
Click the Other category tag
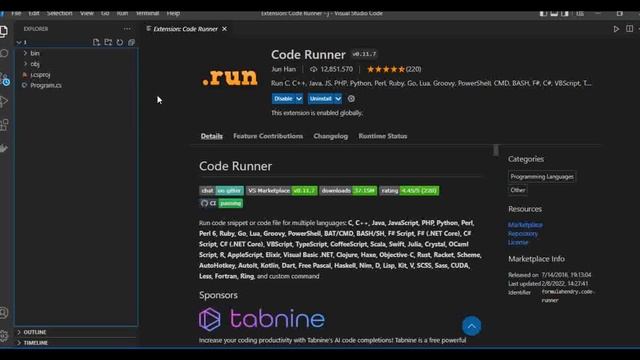point(518,190)
